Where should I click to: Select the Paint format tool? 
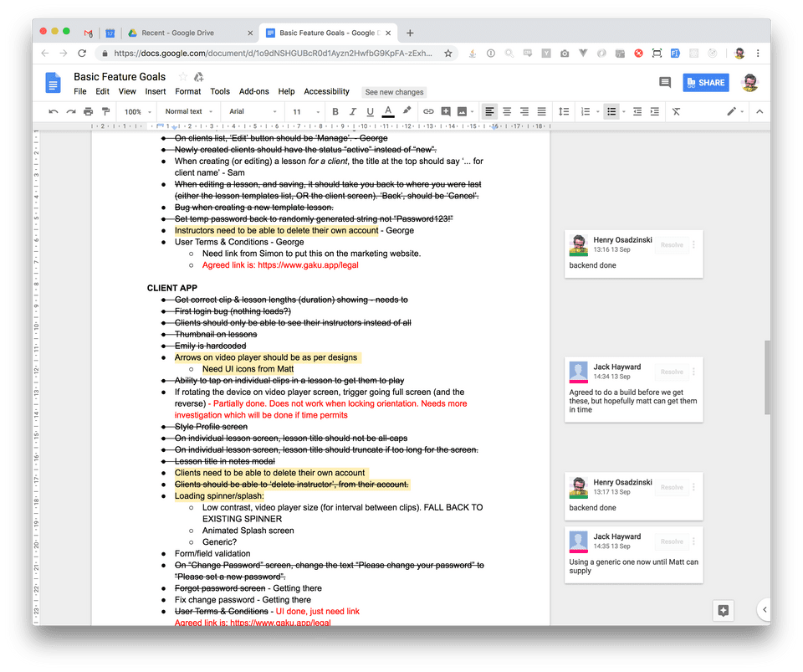(x=105, y=111)
